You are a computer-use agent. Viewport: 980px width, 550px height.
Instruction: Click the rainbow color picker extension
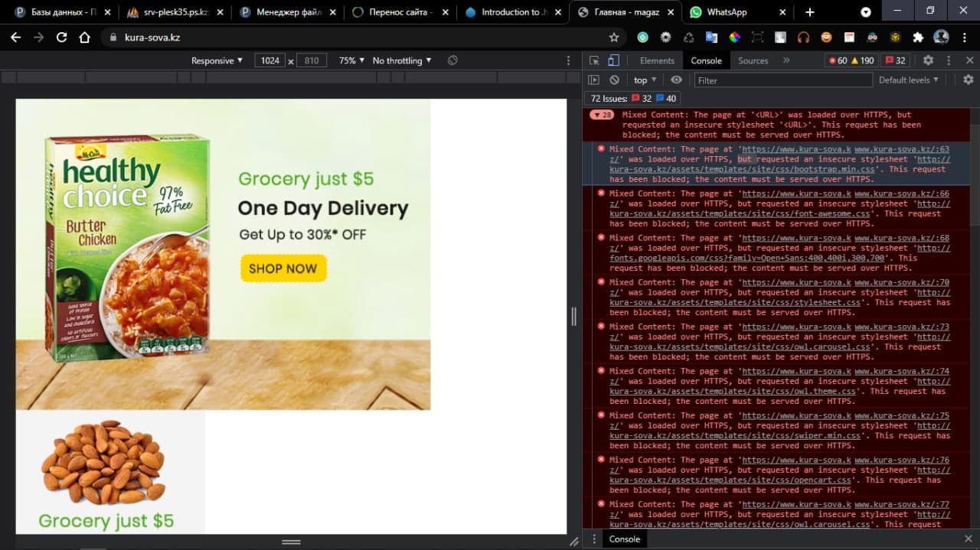734,37
